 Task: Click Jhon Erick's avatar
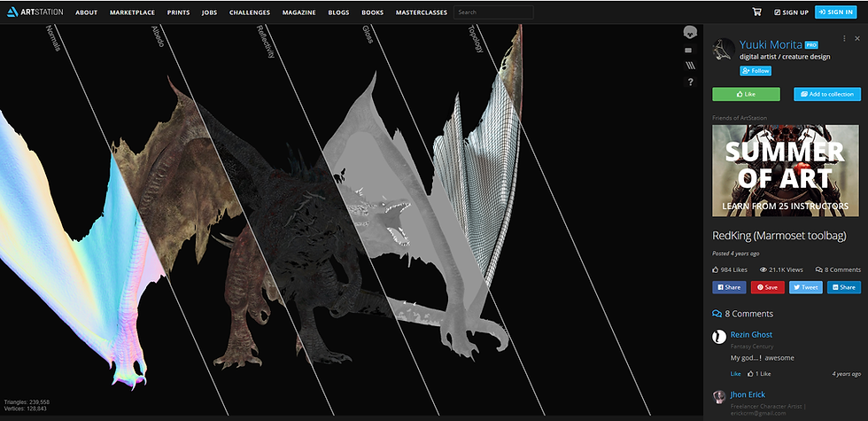coord(719,397)
